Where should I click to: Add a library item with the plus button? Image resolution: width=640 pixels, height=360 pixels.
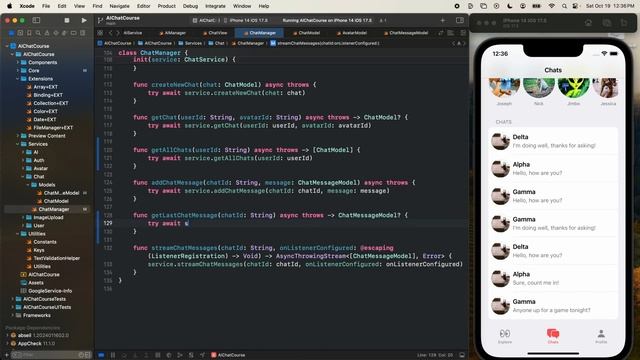442,20
